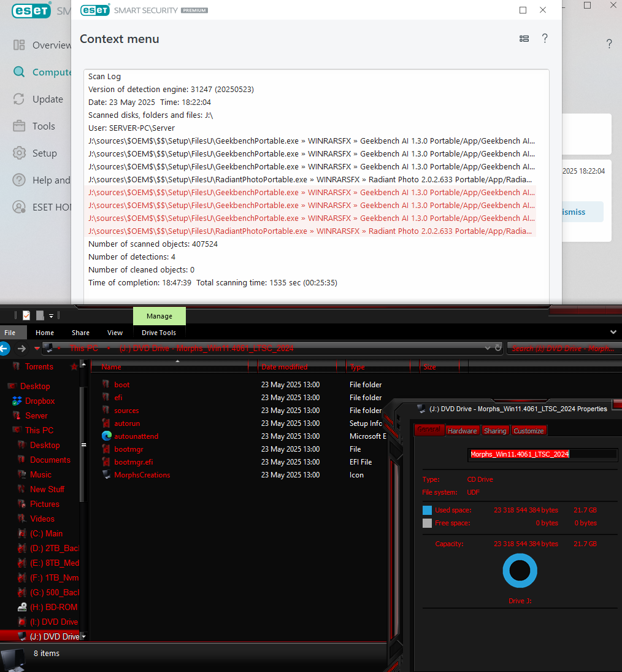
Task: Open the recent locations dropdown arrow
Action: point(37,349)
